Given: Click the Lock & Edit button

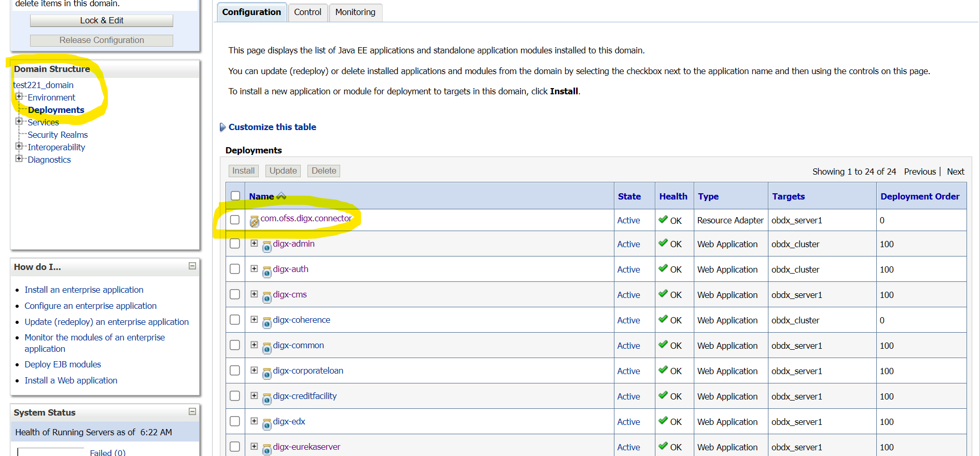Looking at the screenshot, I should 102,20.
